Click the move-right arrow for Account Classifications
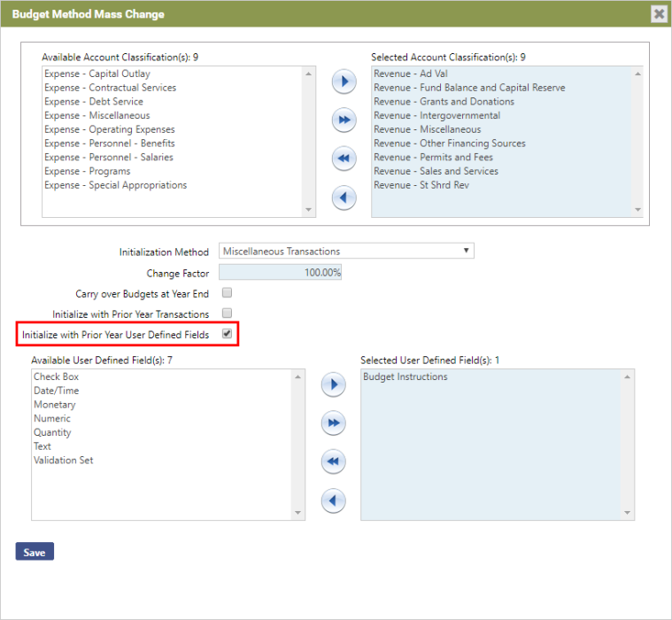Viewport: 672px width, 620px height. [x=344, y=81]
